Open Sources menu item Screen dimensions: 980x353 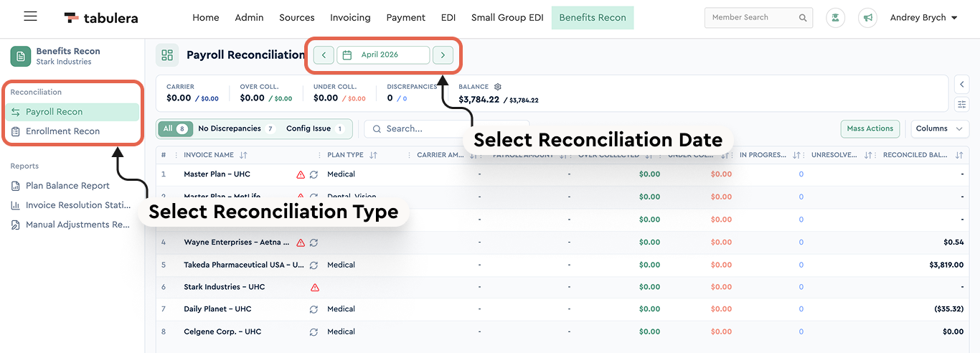[297, 18]
